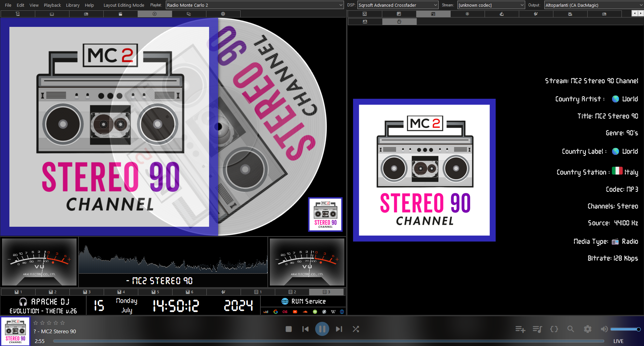Switch to visualization tab 1
644x346 pixels.
click(18, 292)
